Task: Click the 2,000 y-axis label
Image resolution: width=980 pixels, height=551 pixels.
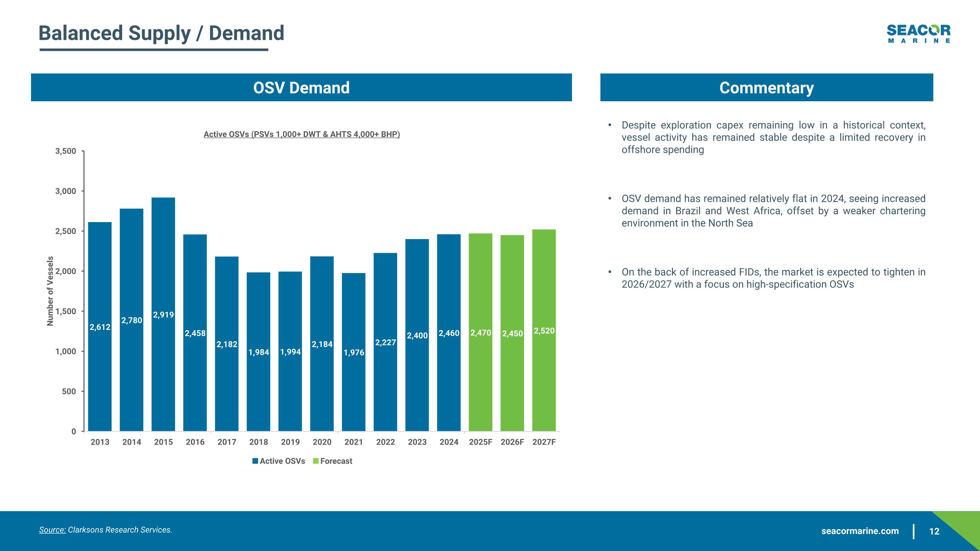Action: 66,271
